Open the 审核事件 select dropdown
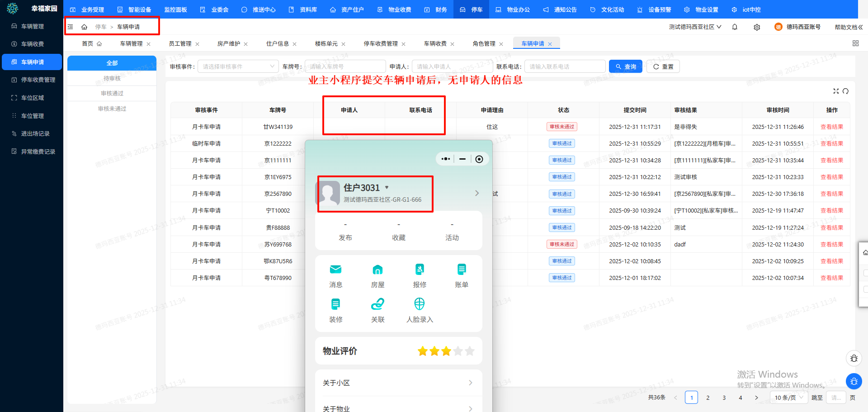Viewport: 868px width, 412px height. [238, 66]
